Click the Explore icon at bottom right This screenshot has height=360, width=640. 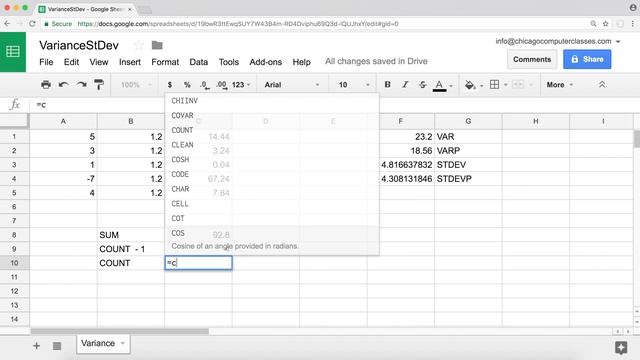point(621,348)
